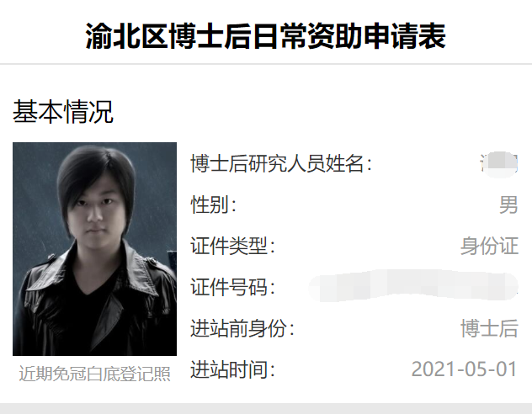Open the 进站前身份 value 博士后

[489, 328]
